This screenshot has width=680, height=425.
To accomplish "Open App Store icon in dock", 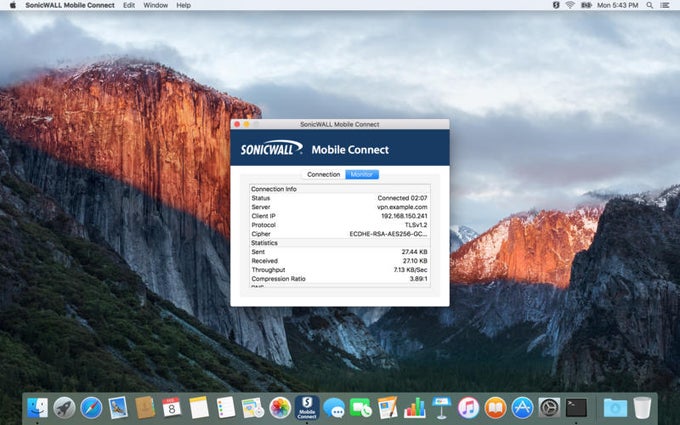I will 522,408.
